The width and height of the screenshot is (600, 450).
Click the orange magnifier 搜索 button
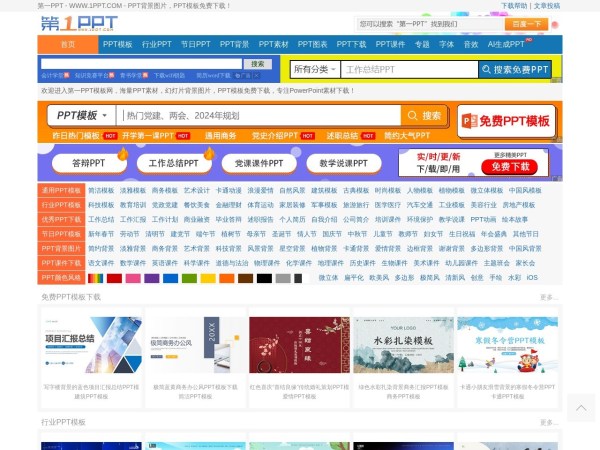(x=424, y=115)
